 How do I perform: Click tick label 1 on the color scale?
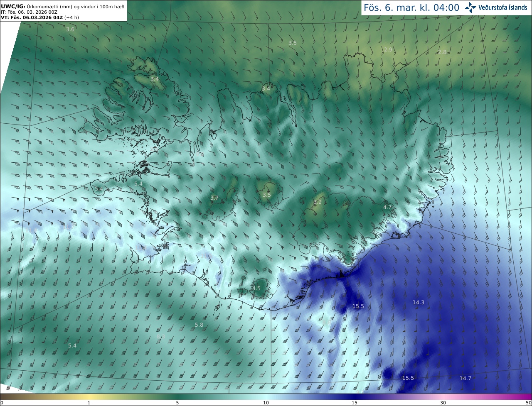click(89, 403)
